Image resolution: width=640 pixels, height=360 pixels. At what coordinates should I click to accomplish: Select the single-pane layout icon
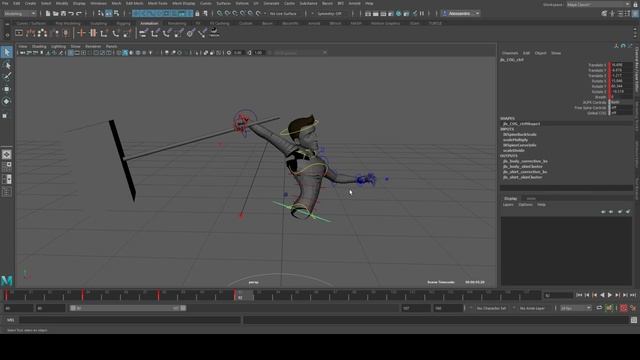coord(7,154)
